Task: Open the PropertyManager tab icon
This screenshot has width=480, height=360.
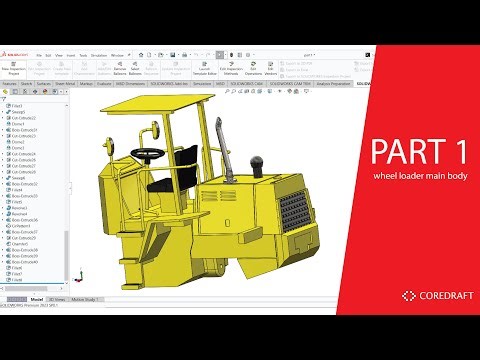Action: 15,91
